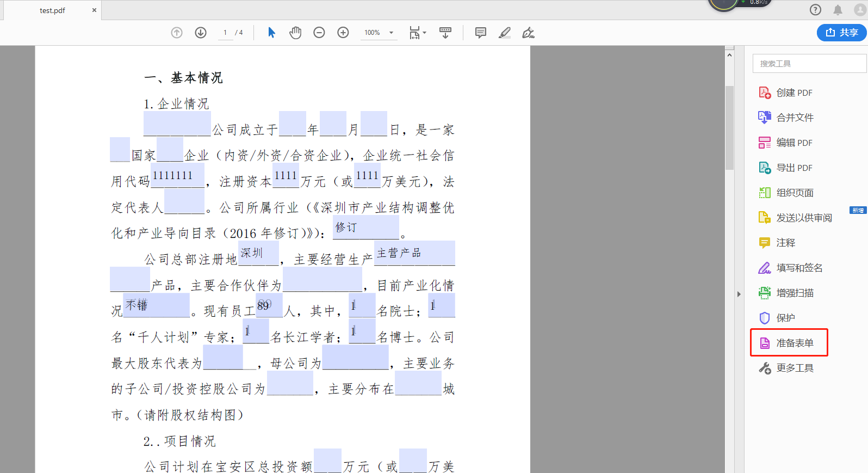Click the employee count field showing 89
The width and height of the screenshot is (868, 473).
[269, 305]
